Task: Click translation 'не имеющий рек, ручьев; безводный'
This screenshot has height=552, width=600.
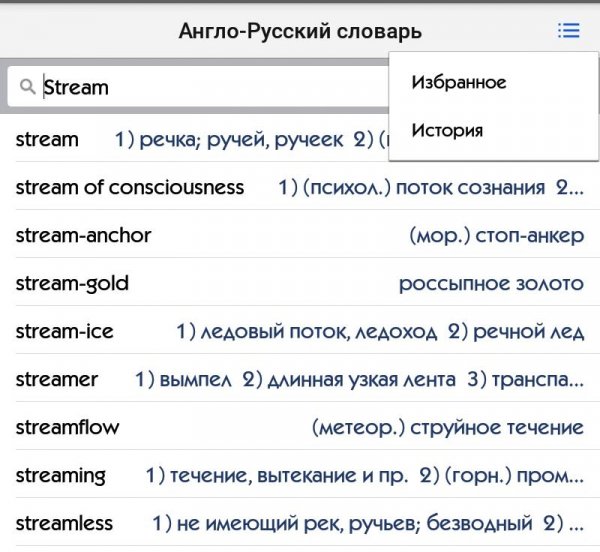Action: click(x=354, y=523)
